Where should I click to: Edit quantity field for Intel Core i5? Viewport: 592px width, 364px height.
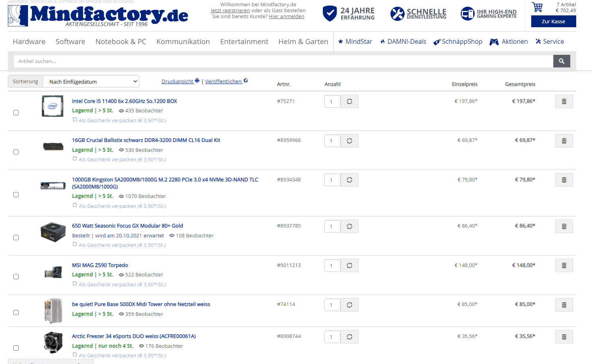(332, 101)
